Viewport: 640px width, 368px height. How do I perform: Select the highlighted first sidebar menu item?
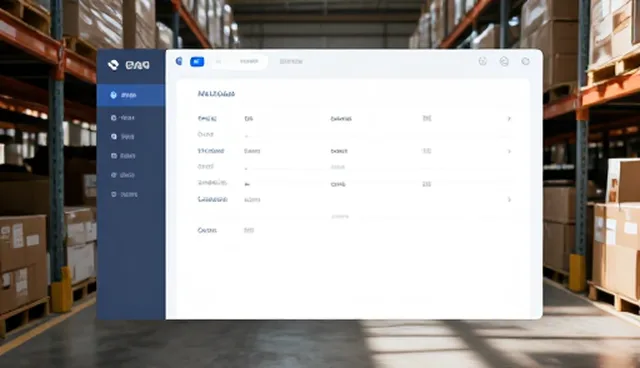pyautogui.click(x=131, y=95)
